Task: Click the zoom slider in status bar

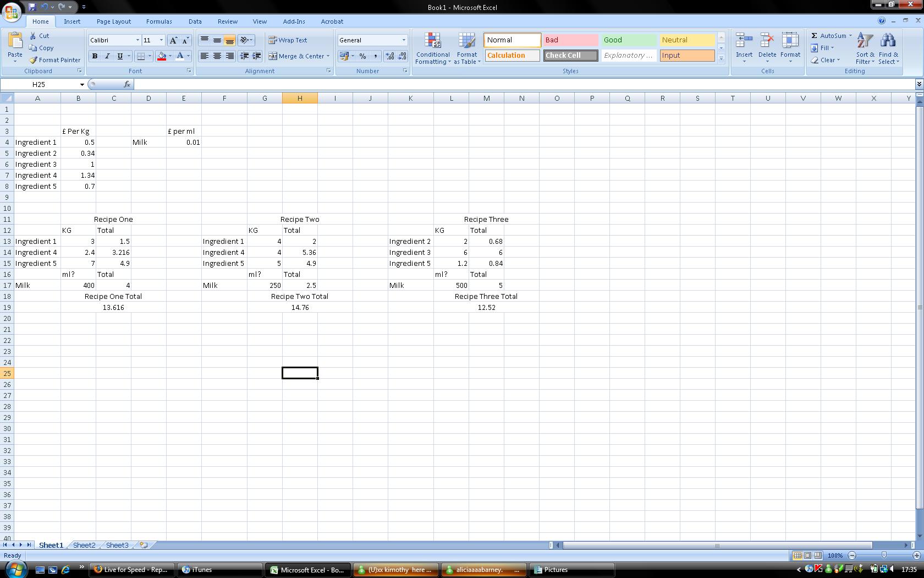Action: pyautogui.click(x=884, y=555)
